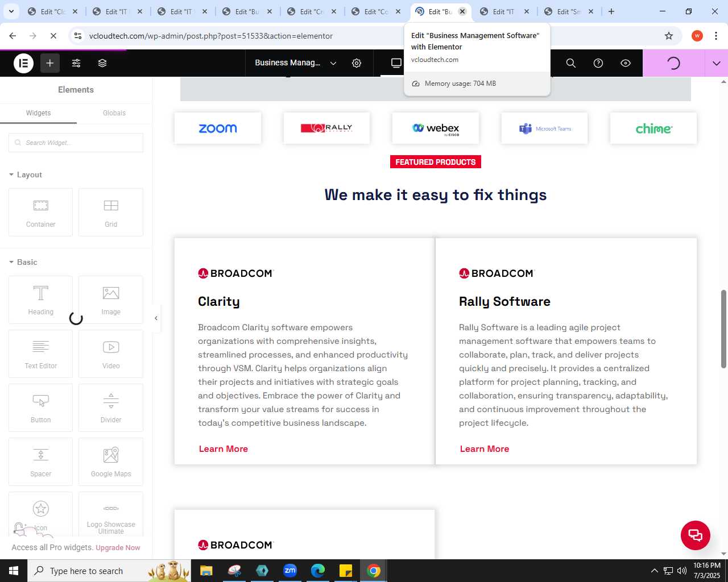Show hidden system tray icons
The image size is (728, 582).
click(655, 571)
